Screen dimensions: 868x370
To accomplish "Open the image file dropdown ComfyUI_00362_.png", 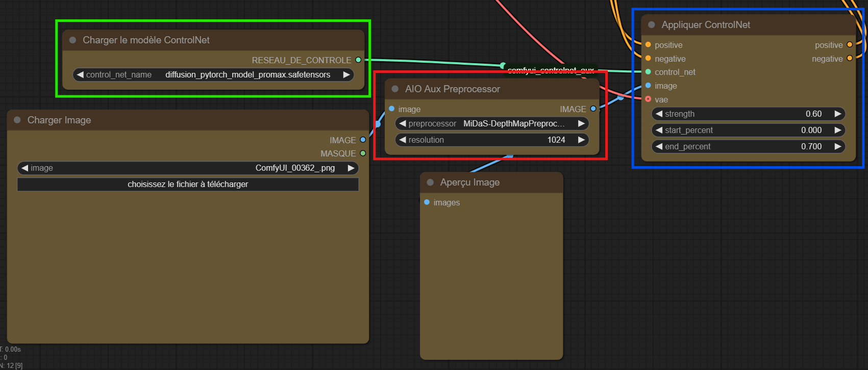I will click(x=188, y=168).
